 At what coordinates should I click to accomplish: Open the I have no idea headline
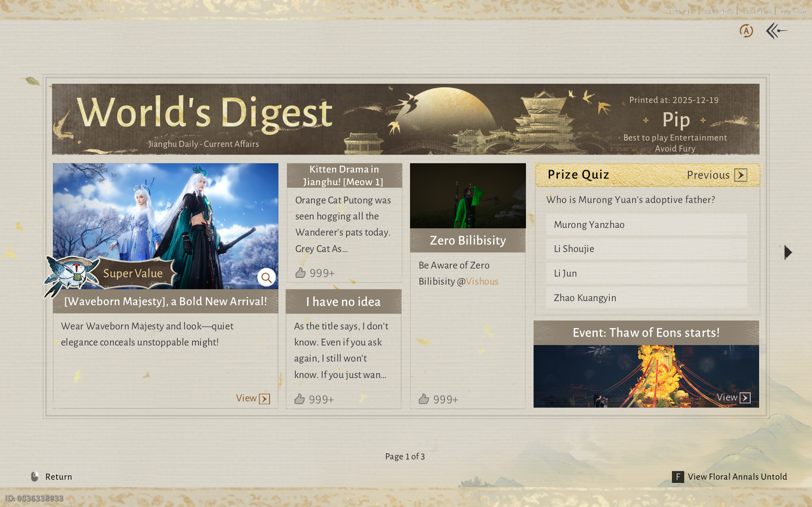[343, 301]
